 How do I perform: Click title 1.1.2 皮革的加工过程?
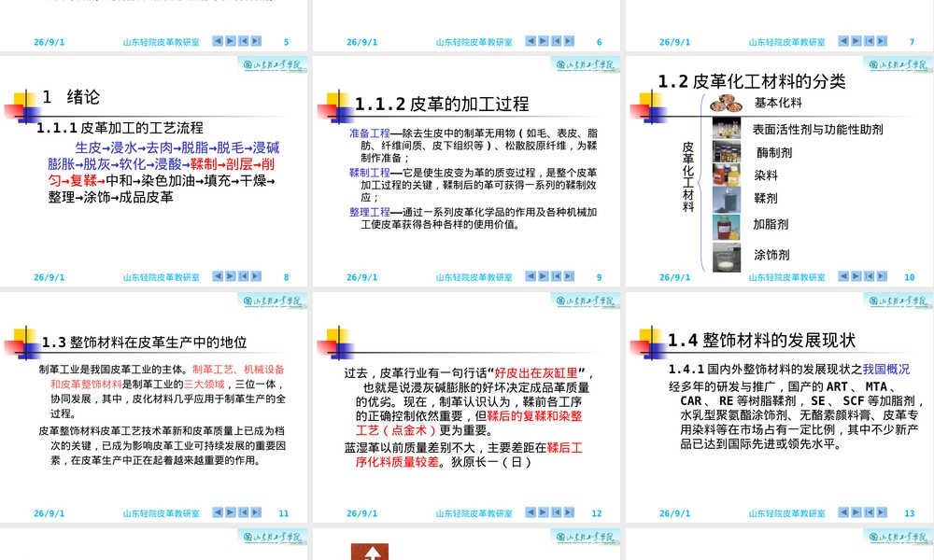point(442,105)
